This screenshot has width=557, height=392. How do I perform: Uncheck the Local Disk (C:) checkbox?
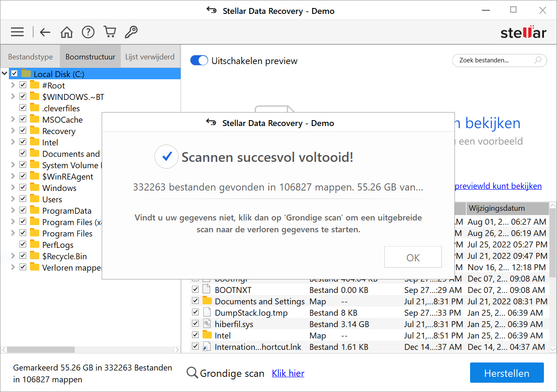pyautogui.click(x=14, y=73)
